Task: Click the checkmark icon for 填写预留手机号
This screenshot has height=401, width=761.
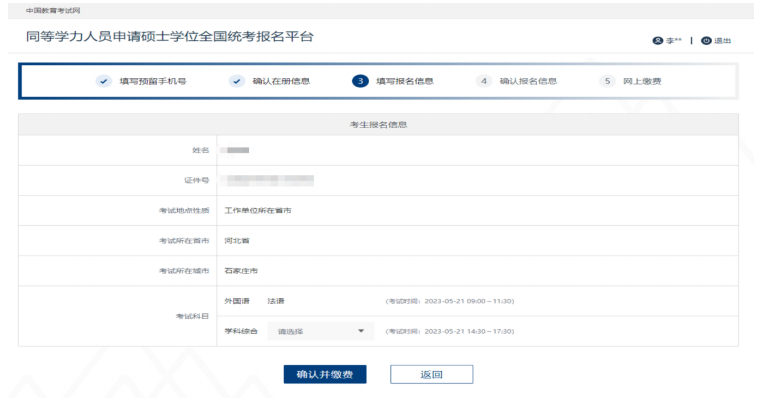Action: [x=103, y=81]
